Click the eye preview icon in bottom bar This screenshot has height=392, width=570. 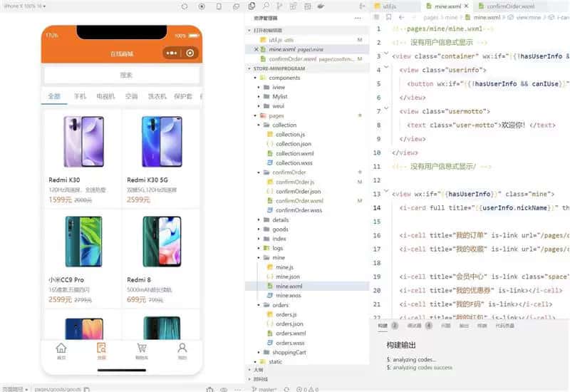click(224, 389)
